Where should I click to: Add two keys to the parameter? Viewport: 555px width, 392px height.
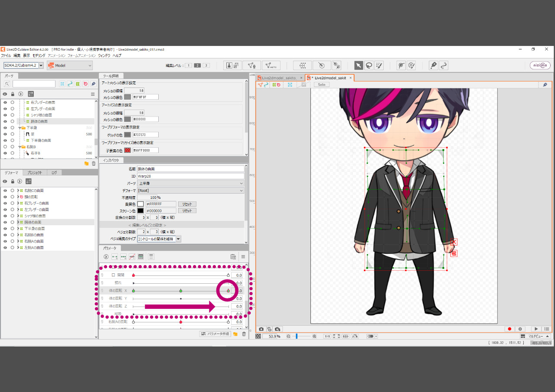coord(115,256)
